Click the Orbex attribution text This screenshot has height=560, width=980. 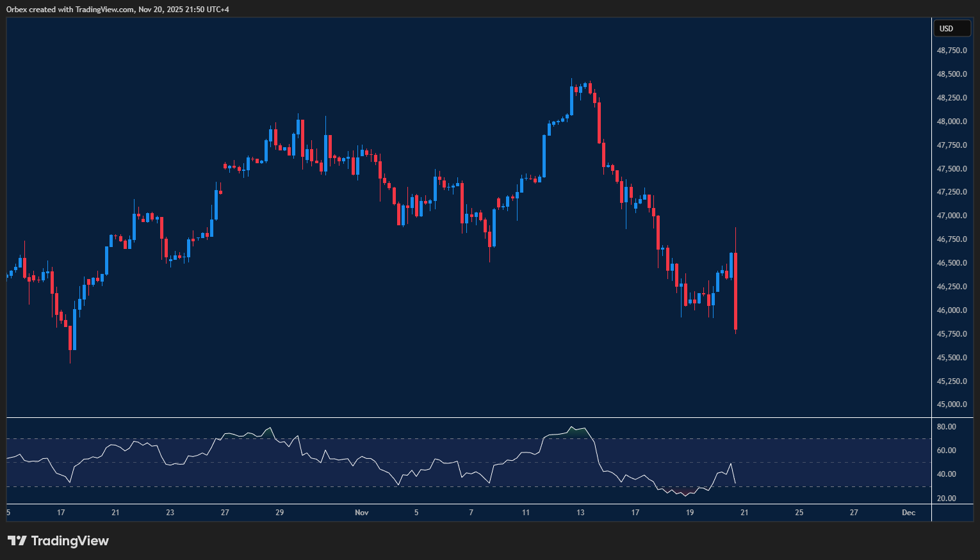tap(15, 9)
